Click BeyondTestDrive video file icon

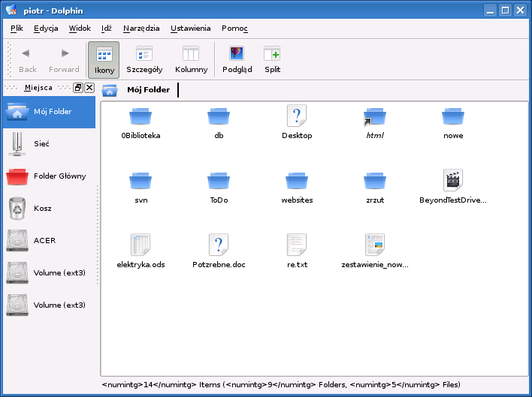coord(452,181)
